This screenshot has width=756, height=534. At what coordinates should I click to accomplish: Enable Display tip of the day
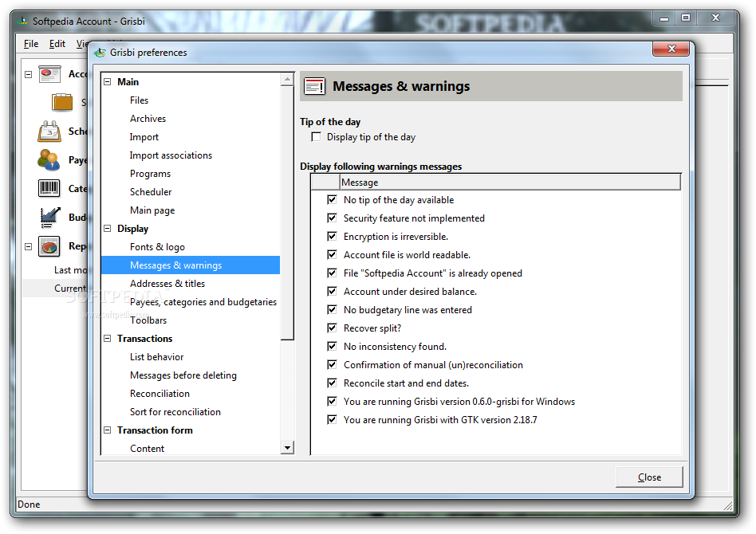click(x=317, y=137)
